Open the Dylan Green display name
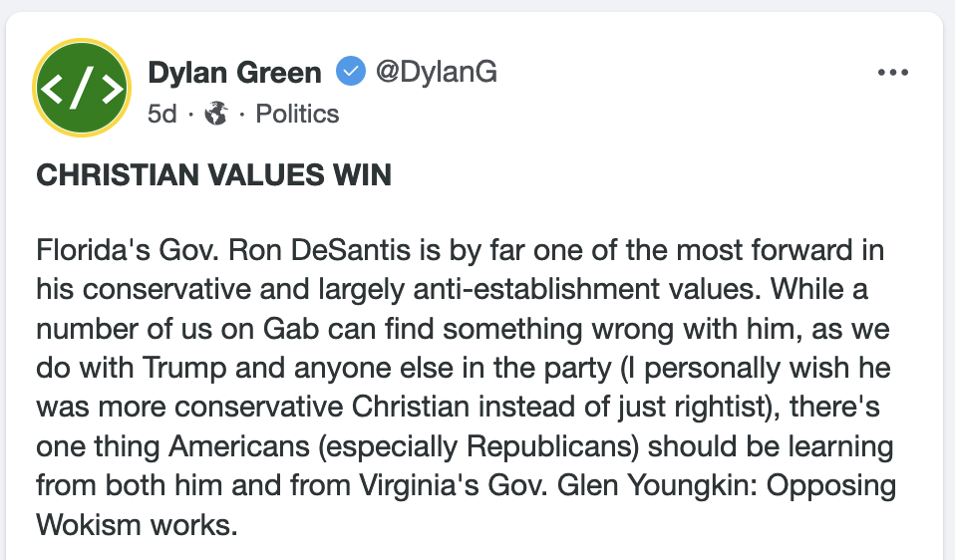Image resolution: width=955 pixels, height=560 pixels. pyautogui.click(x=234, y=73)
